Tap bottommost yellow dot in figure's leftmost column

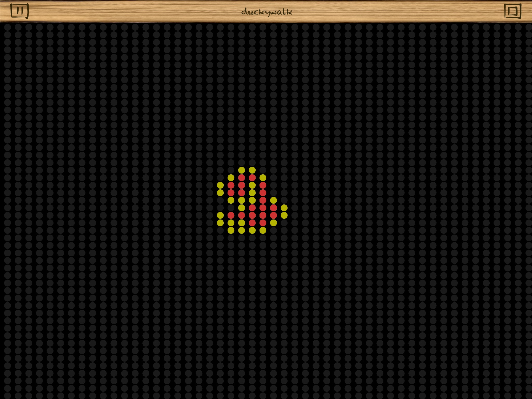[x=220, y=223]
